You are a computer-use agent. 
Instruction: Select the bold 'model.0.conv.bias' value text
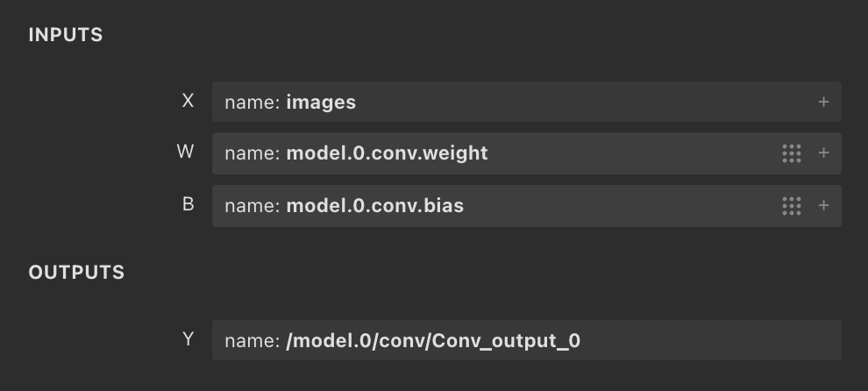coord(374,206)
